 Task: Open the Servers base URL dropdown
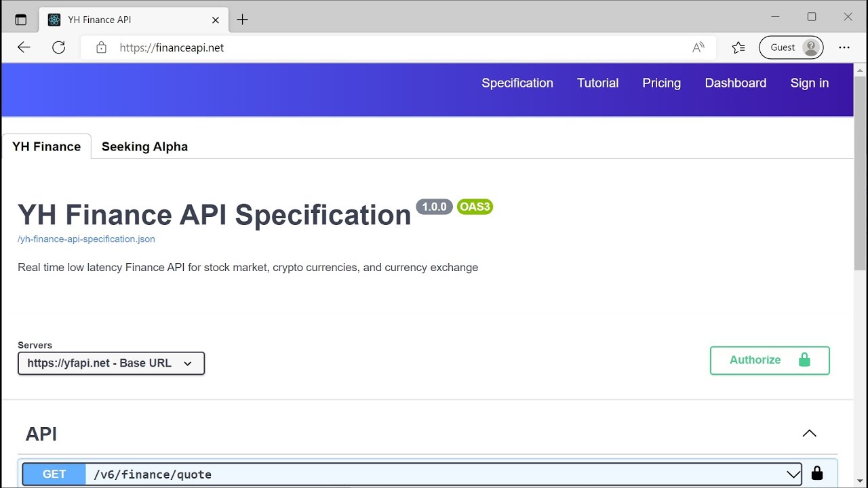pyautogui.click(x=111, y=363)
